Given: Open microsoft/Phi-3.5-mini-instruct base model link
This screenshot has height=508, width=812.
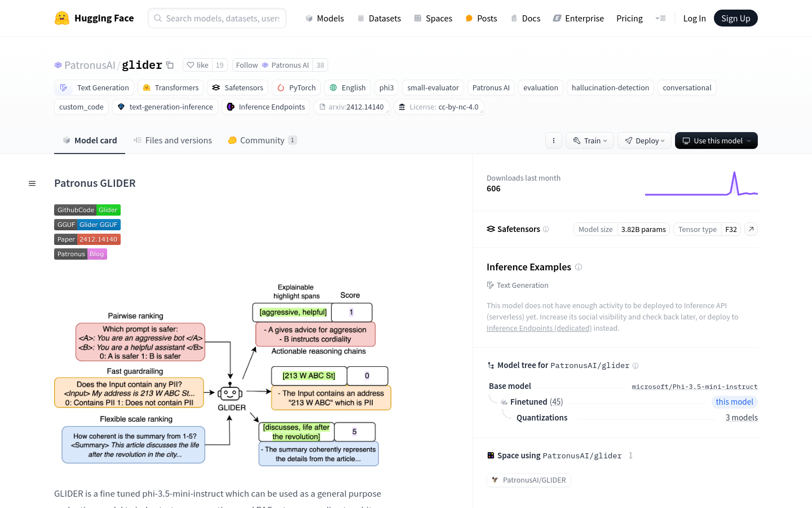Looking at the screenshot, I should tap(695, 387).
